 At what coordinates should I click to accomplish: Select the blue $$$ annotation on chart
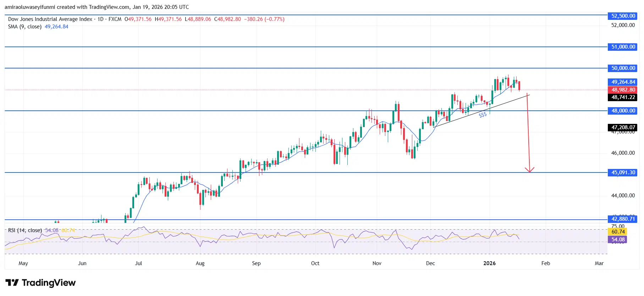483,115
